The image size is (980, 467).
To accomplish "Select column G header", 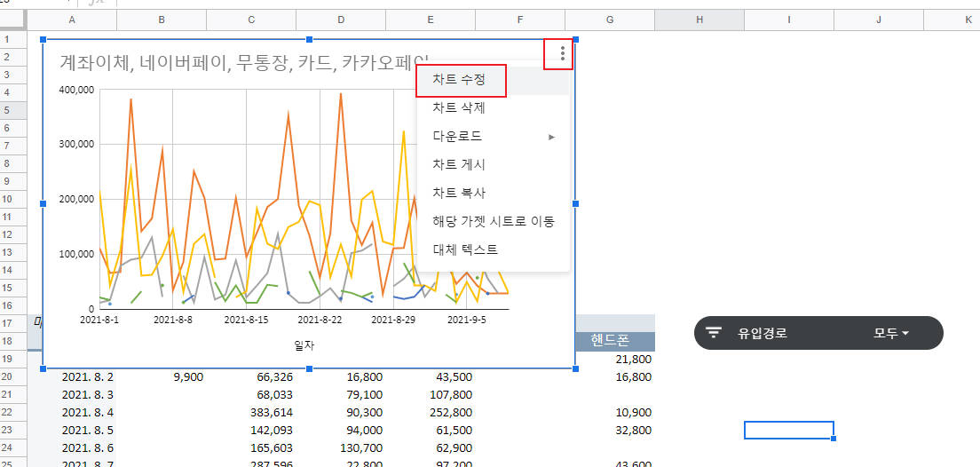I will coord(610,20).
